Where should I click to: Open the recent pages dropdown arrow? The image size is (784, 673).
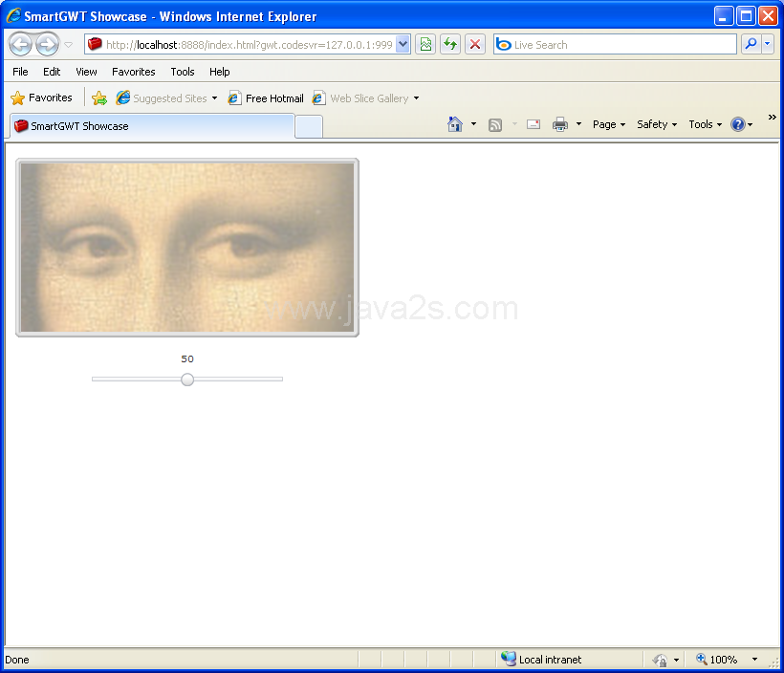pos(69,45)
